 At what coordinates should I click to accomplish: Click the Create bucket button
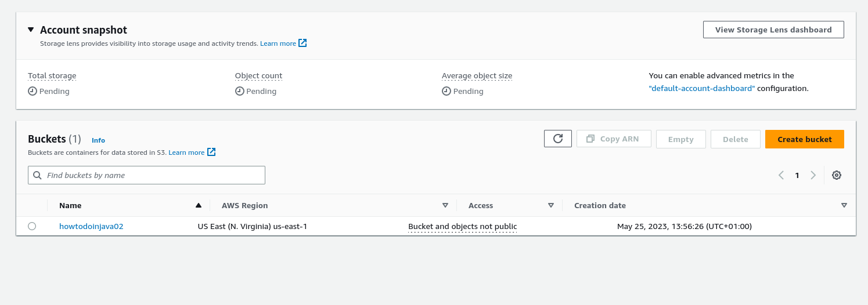click(805, 139)
